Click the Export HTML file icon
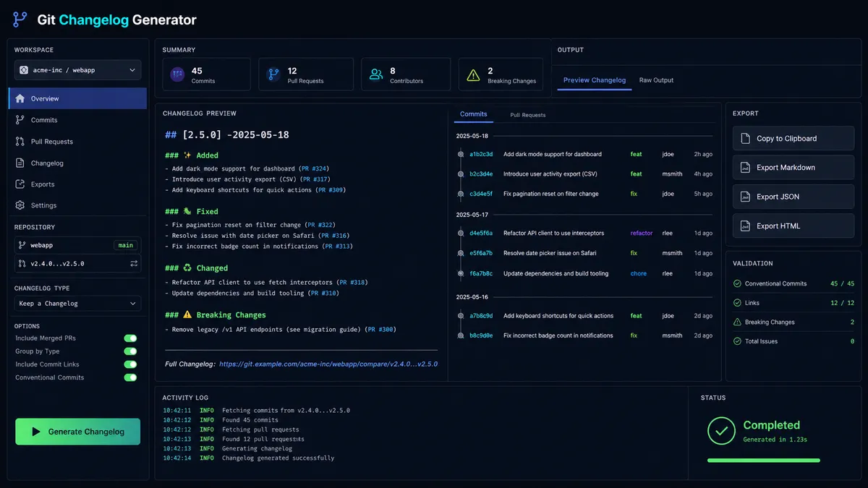 pos(745,226)
